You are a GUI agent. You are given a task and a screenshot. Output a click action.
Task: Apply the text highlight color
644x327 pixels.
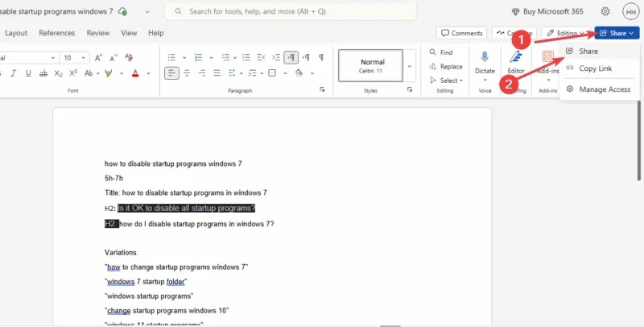[x=109, y=73]
